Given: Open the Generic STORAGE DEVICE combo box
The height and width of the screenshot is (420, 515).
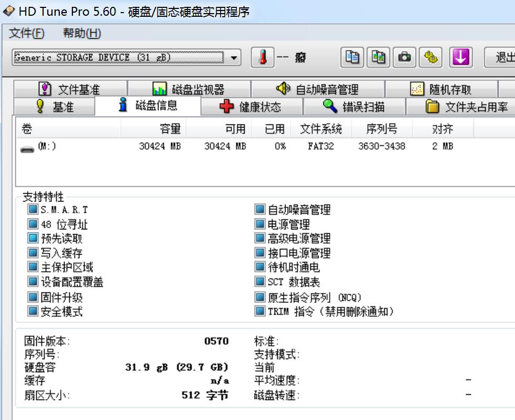Looking at the screenshot, I should (120, 58).
